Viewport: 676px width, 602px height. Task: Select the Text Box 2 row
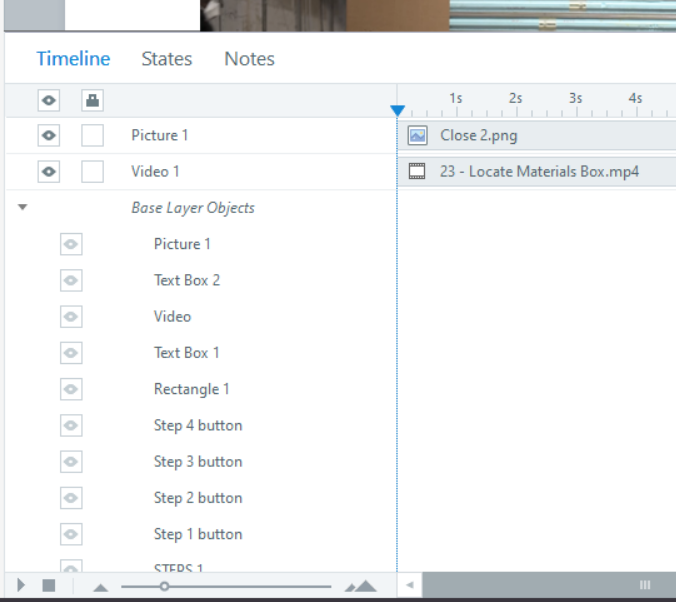coord(187,280)
